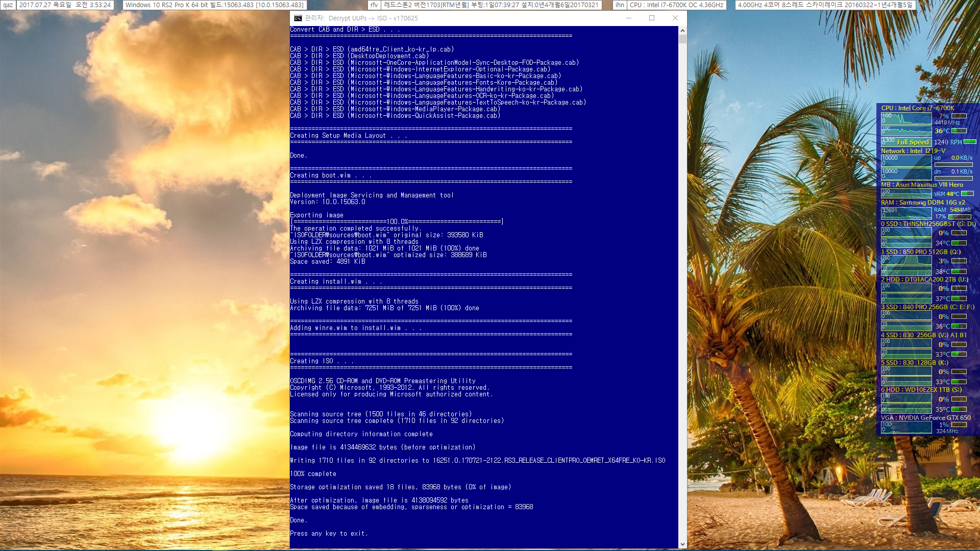Click the console window title text
The image size is (980, 551).
[x=361, y=18]
